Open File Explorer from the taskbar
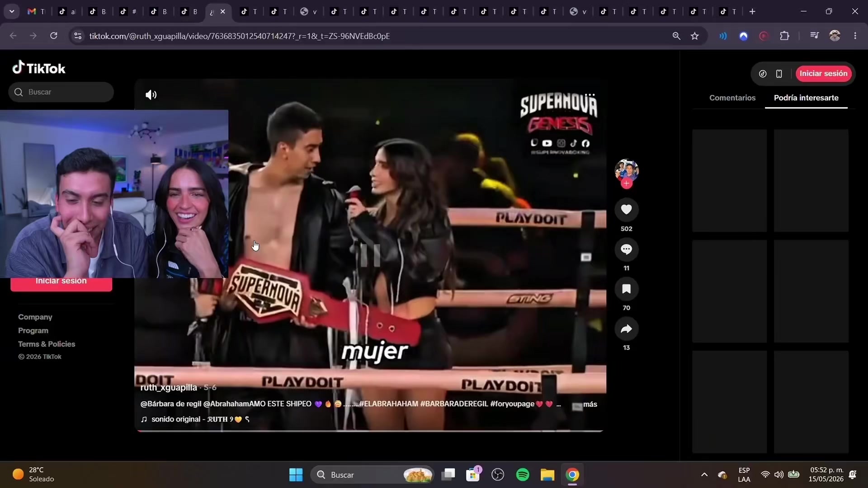Screen dimensions: 868x488 tap(547, 475)
